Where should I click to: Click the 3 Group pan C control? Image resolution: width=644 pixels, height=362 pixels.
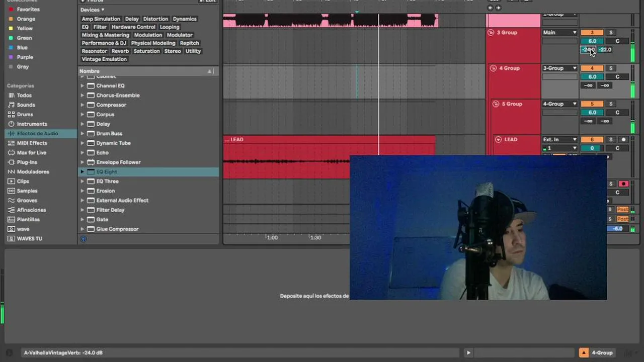[x=617, y=41]
